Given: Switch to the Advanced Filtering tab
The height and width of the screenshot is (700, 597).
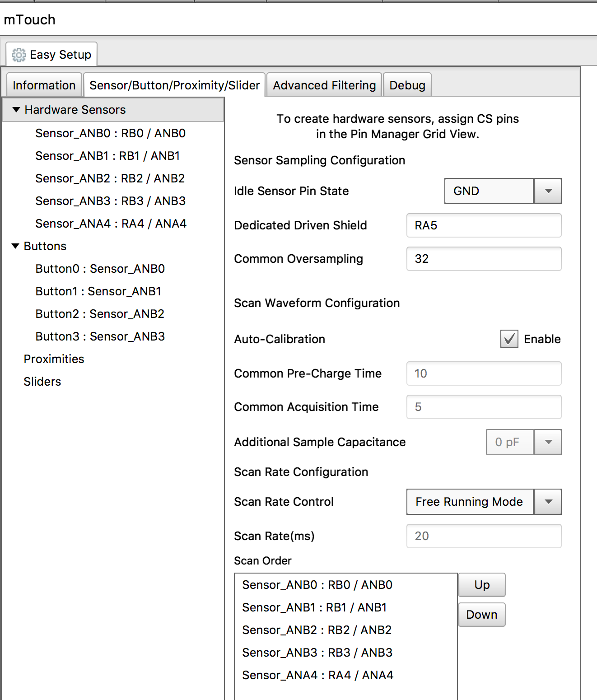Looking at the screenshot, I should click(323, 85).
